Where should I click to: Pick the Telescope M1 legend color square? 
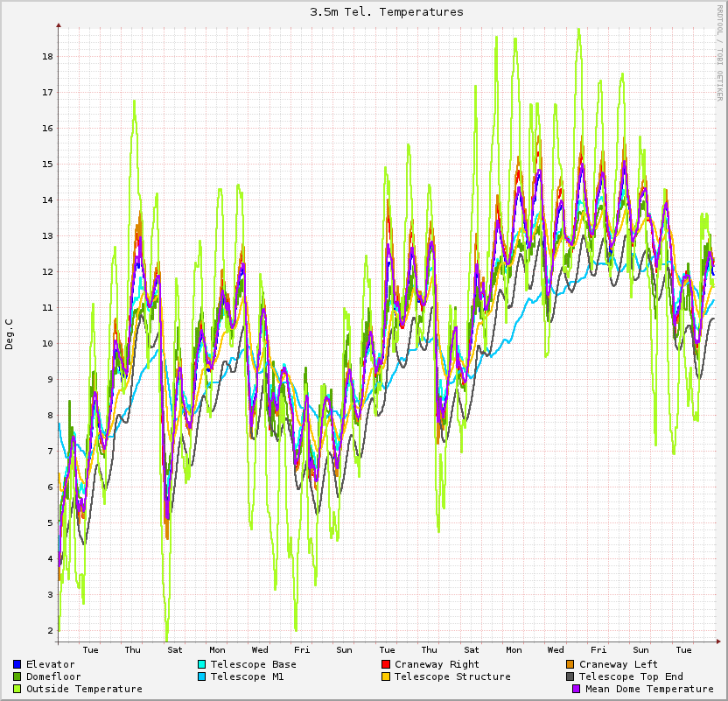pyautogui.click(x=202, y=676)
